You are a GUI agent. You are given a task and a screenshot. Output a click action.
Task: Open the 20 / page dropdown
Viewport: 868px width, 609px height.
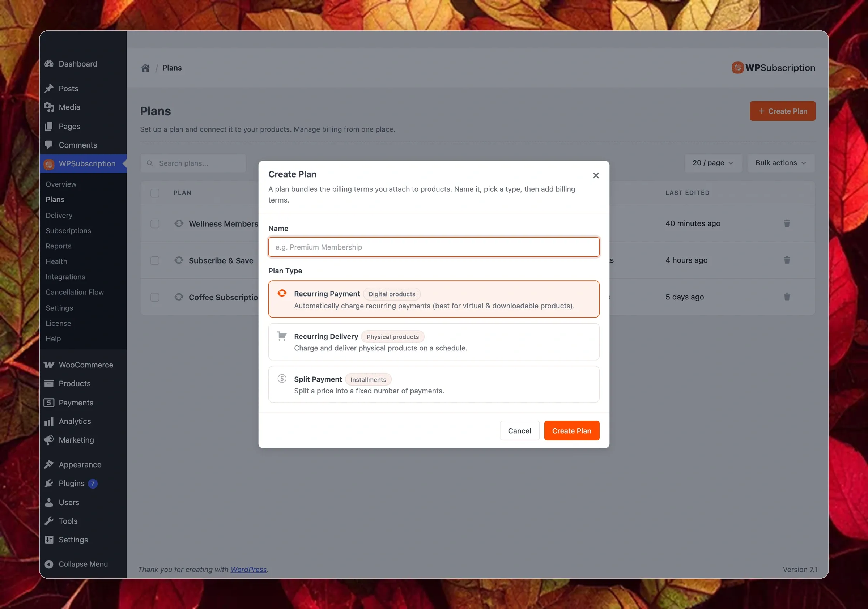pos(713,163)
